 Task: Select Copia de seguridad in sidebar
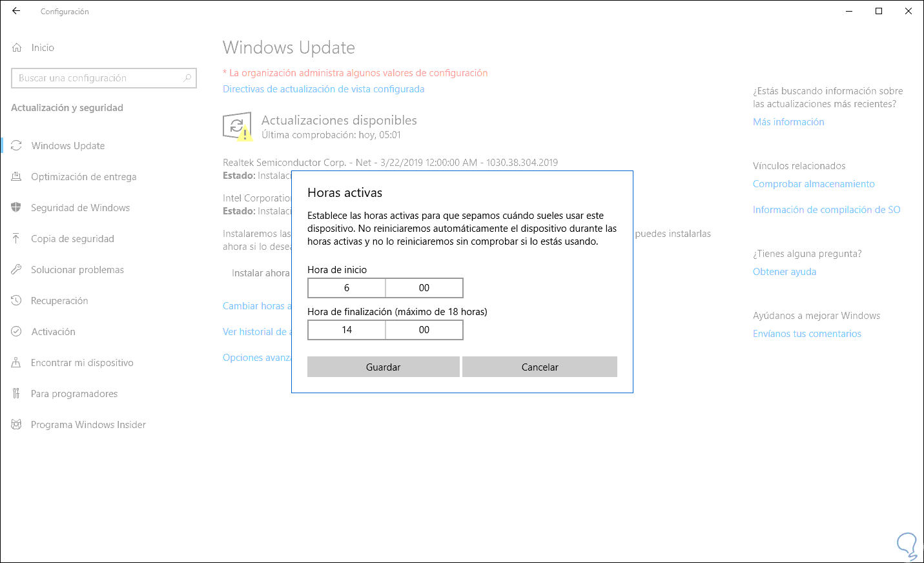coord(72,239)
